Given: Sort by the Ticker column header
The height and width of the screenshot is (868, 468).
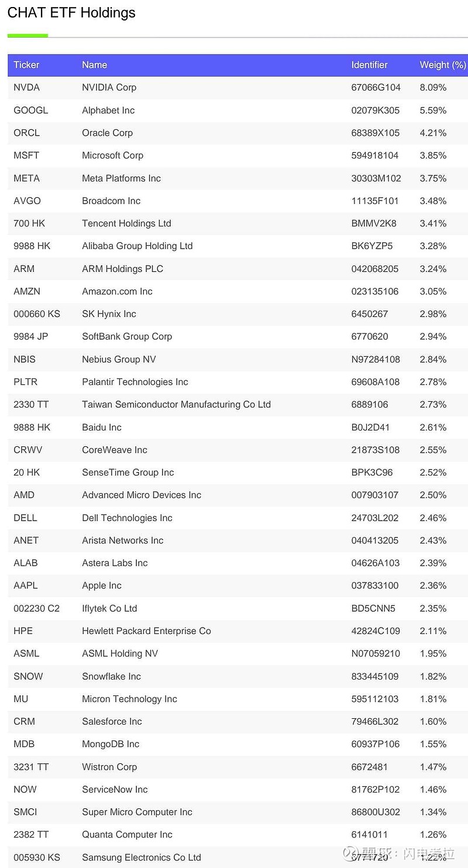Looking at the screenshot, I should tap(26, 65).
